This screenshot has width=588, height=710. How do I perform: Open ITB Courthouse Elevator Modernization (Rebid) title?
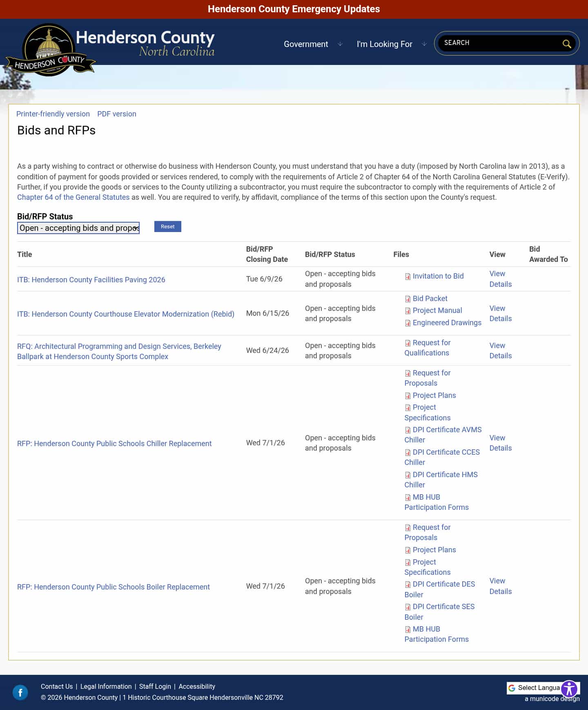[x=126, y=314]
